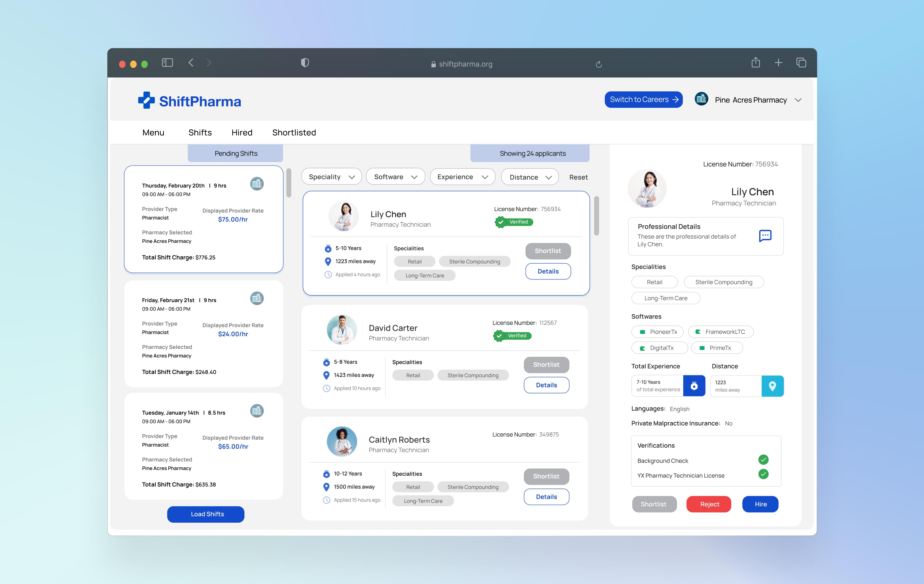924x584 pixels.
Task: Click the privacy shield icon in toolbar
Action: click(x=305, y=63)
